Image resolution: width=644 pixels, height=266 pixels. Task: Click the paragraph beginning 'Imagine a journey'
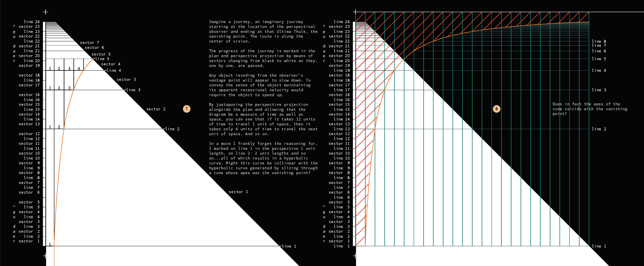click(x=263, y=32)
